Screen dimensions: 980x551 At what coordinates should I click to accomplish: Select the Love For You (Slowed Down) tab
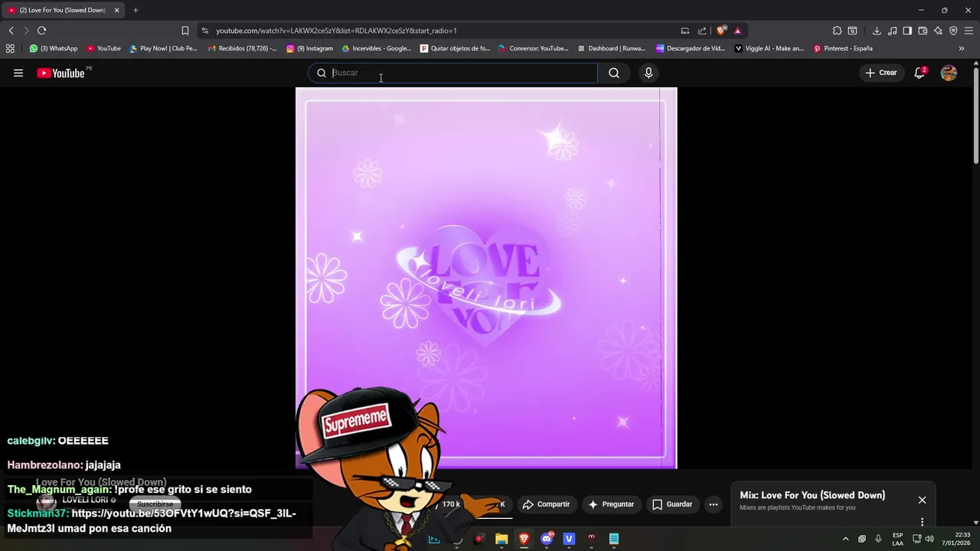click(x=63, y=10)
